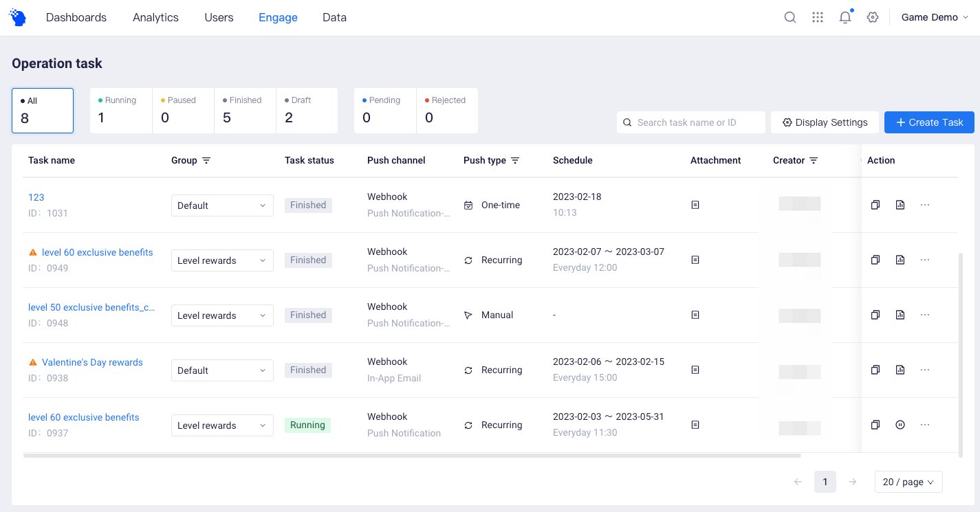This screenshot has height=512, width=980.
Task: Open the notifications bell
Action: click(x=845, y=17)
